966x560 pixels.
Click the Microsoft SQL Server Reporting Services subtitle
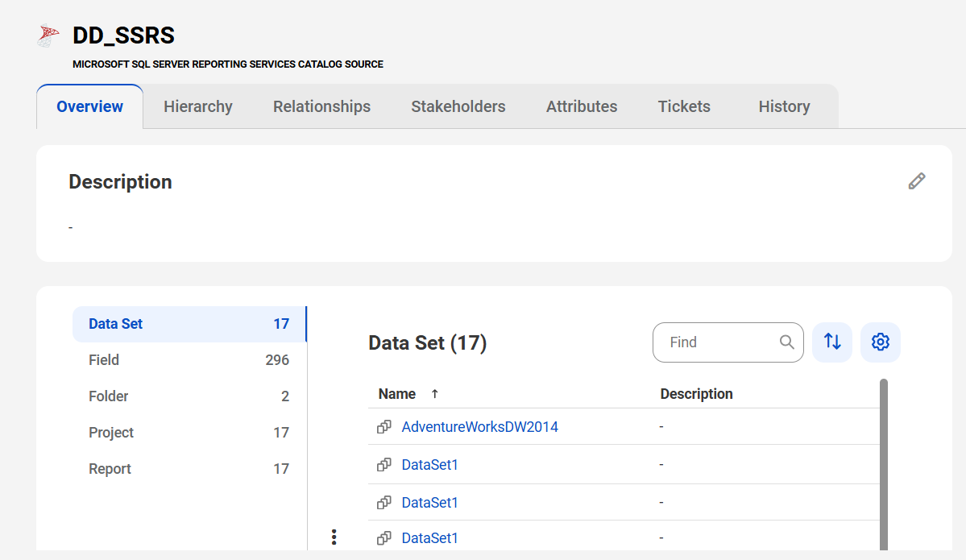coord(228,64)
